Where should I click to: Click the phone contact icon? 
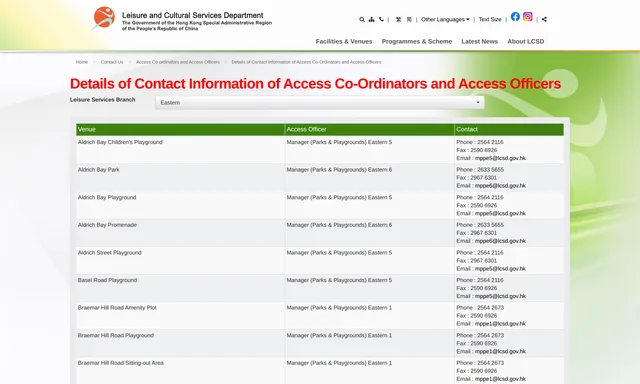381,19
